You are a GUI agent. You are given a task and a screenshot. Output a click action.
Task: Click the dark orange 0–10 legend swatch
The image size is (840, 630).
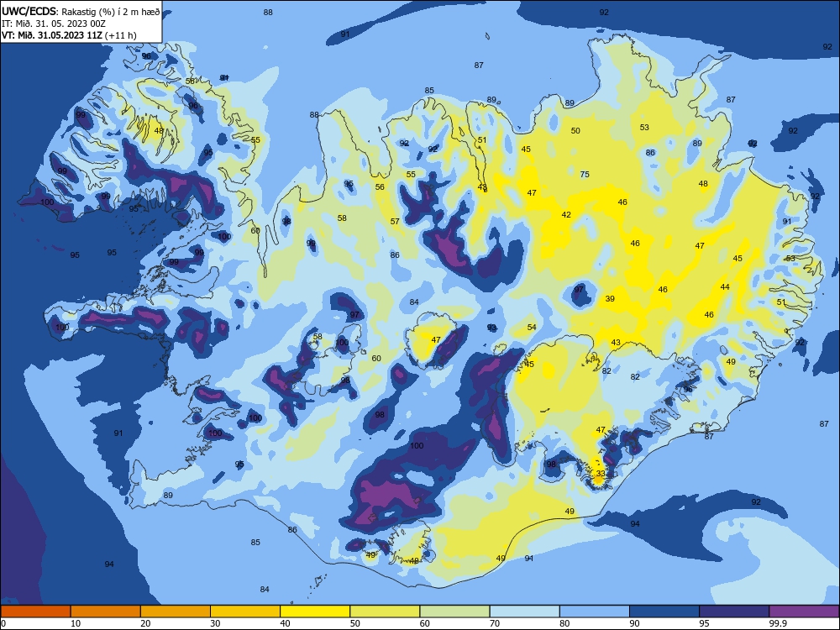click(x=35, y=612)
